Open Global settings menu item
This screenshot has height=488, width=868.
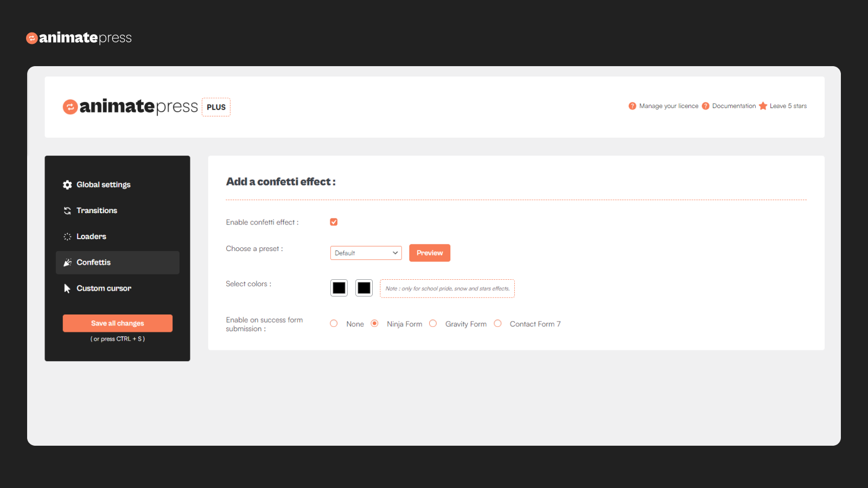[x=117, y=185]
